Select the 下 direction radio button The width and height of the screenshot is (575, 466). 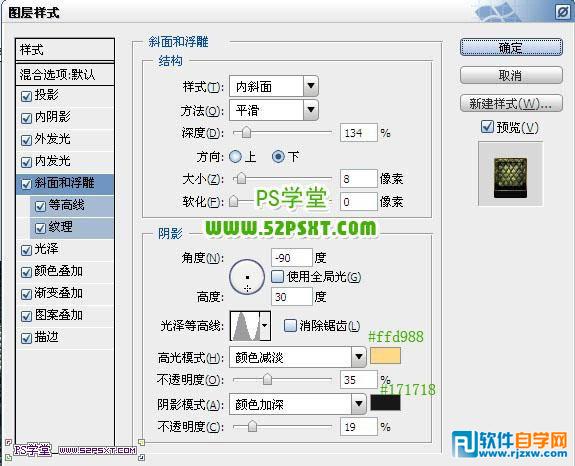278,157
